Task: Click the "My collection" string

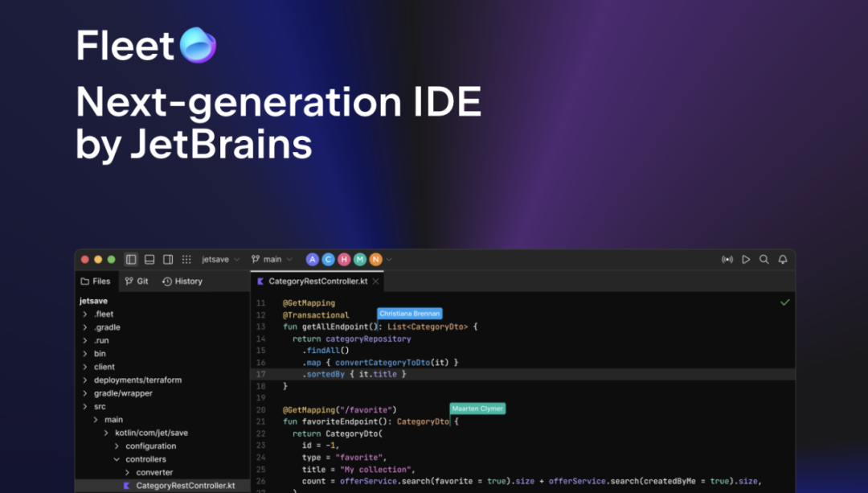Action: click(x=375, y=470)
